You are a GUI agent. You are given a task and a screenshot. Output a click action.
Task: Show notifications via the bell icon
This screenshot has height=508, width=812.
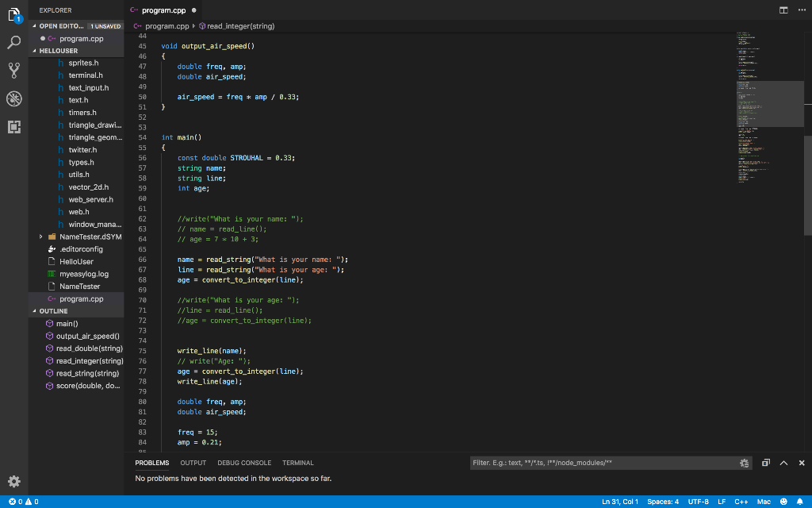point(801,501)
